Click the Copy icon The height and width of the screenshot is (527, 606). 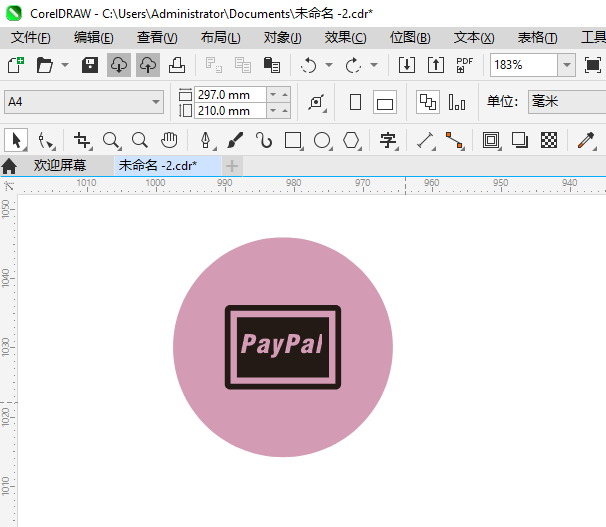tap(243, 65)
